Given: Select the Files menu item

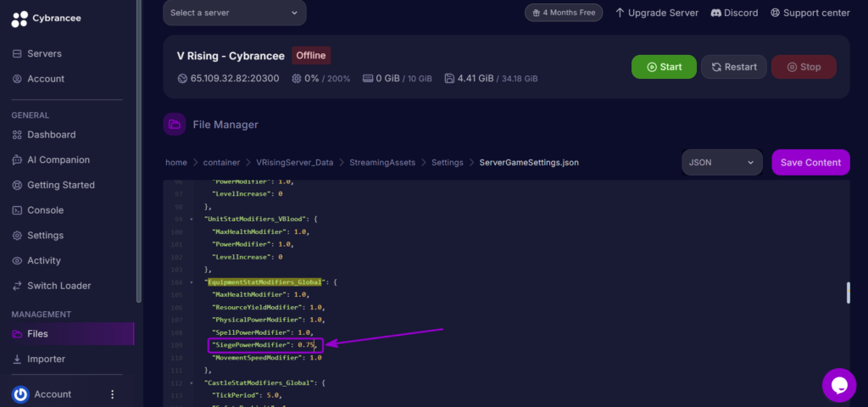Looking at the screenshot, I should [71, 334].
